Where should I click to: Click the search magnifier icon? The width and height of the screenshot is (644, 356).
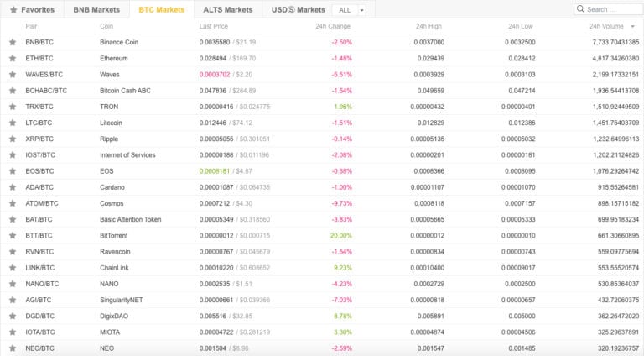pos(580,9)
